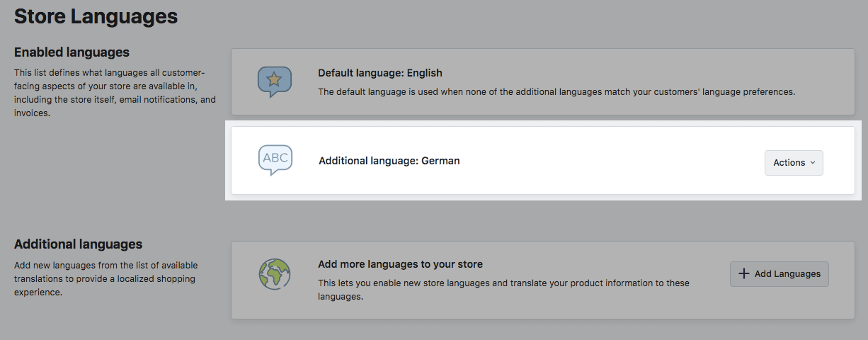868x340 pixels.
Task: Click the Enabled languages description paragraph
Action: pos(115,93)
